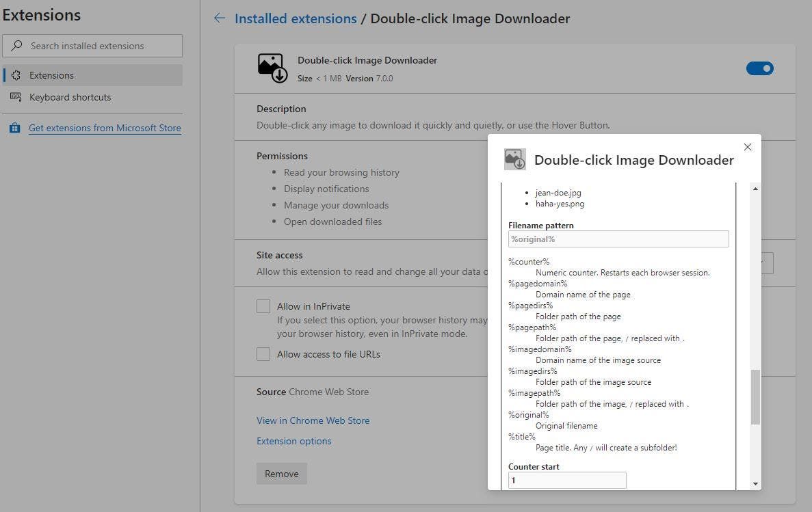Open Get extensions from Microsoft Store link
This screenshot has height=512, width=812.
105,128
